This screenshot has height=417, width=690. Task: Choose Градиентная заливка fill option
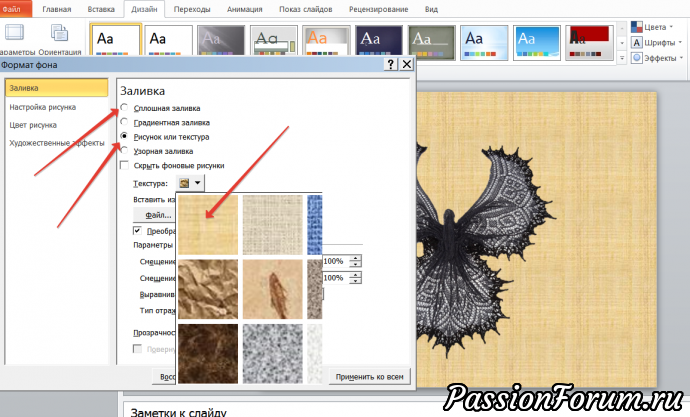coord(124,122)
